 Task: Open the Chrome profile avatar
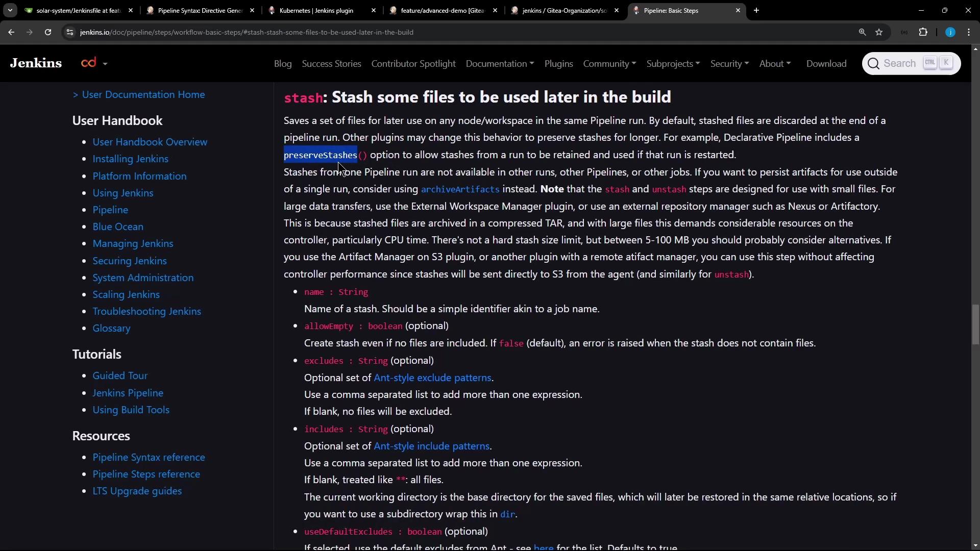(x=950, y=32)
